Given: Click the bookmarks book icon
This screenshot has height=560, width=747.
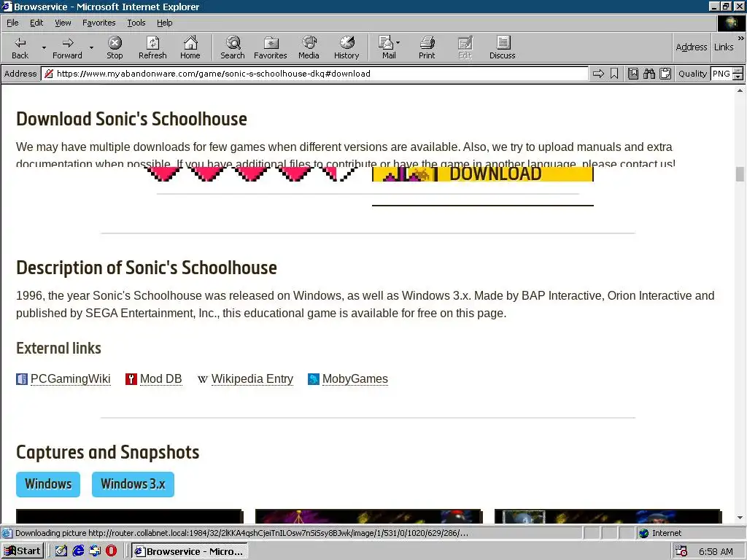Looking at the screenshot, I should [x=633, y=74].
